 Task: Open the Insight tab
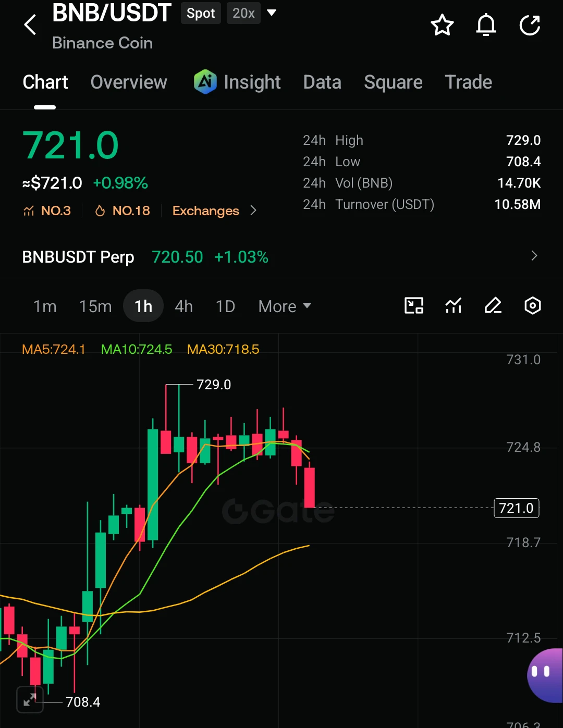(x=252, y=82)
